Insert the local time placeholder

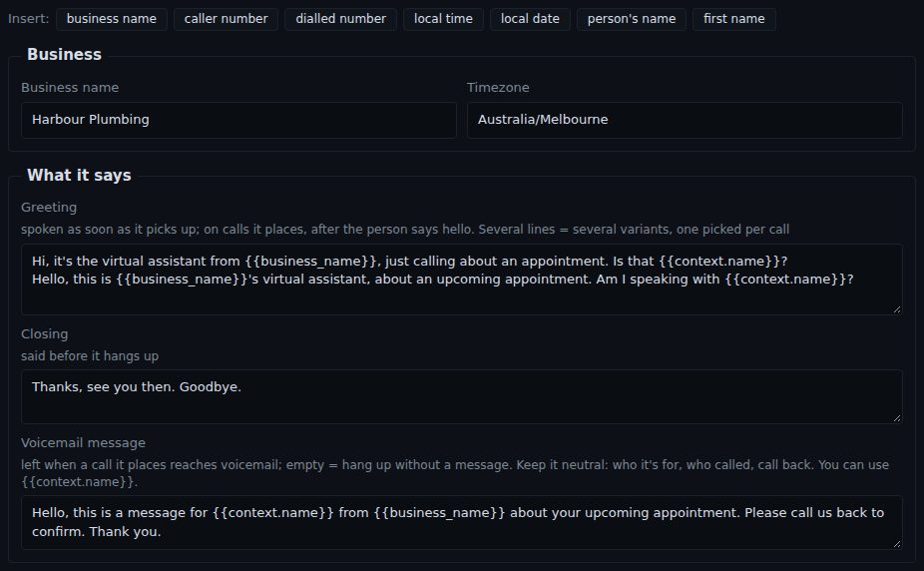point(443,19)
